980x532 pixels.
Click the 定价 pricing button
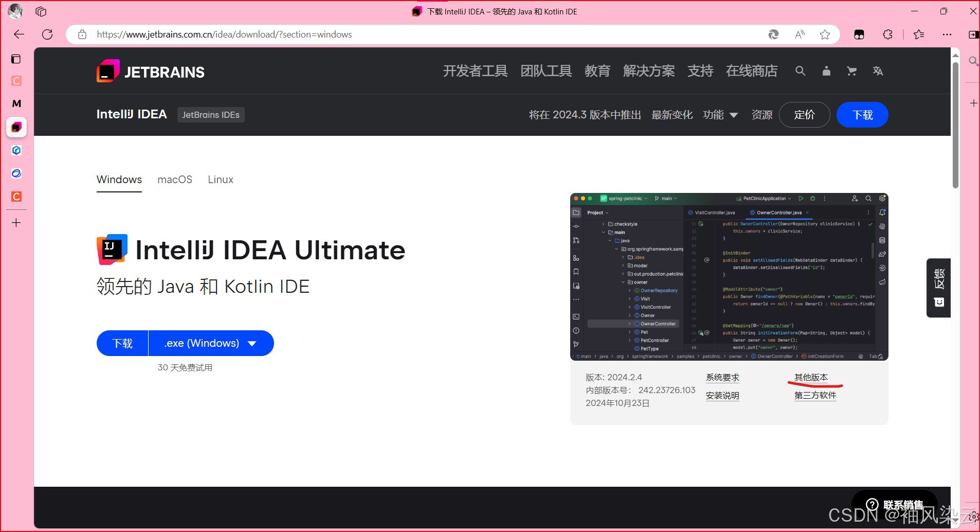point(804,115)
